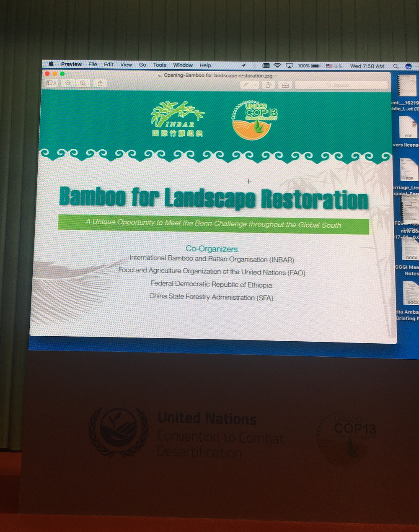Screen dimensions: 419x532
Task: Open the Apple menu
Action: 51,64
